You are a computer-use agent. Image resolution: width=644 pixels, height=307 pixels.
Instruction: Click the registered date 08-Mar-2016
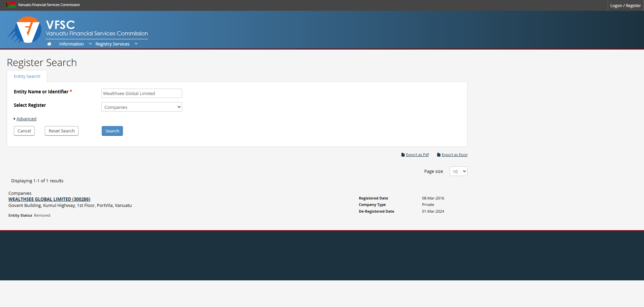(433, 198)
